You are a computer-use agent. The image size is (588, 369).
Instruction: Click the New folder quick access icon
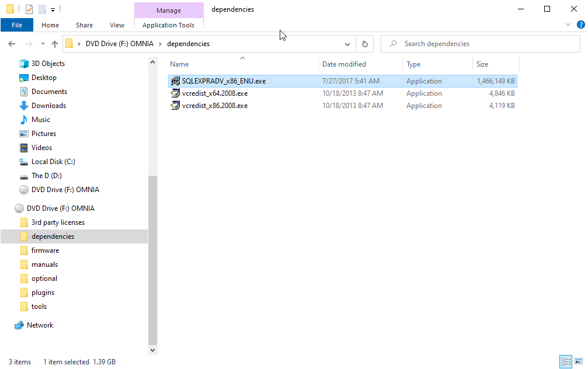tap(43, 9)
